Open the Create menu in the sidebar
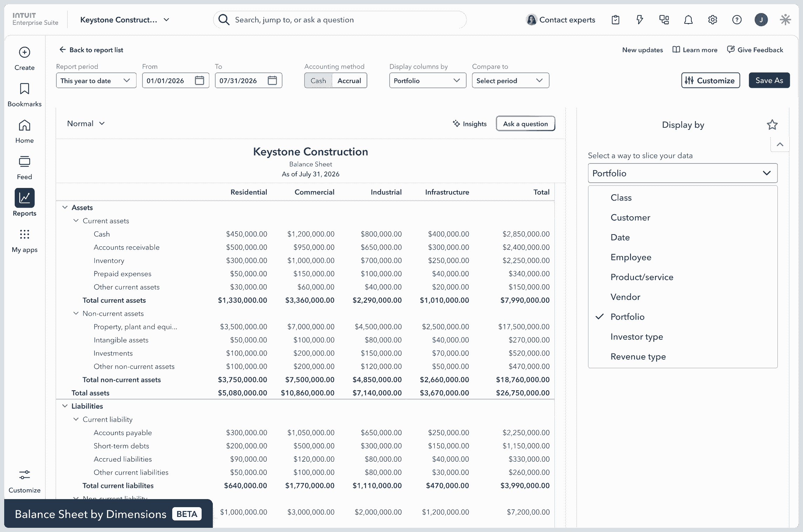Screen dimensions: 803x532 (24, 58)
